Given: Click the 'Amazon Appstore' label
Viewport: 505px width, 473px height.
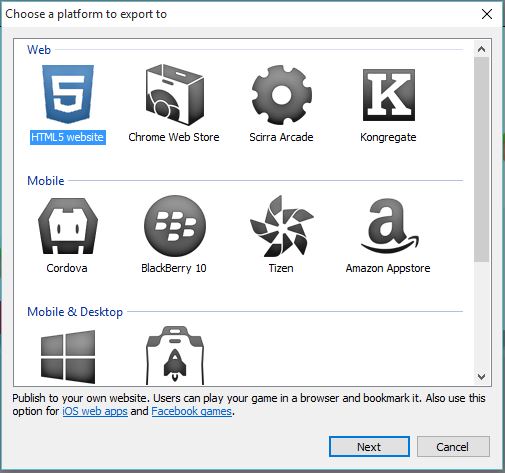Looking at the screenshot, I should (x=388, y=268).
